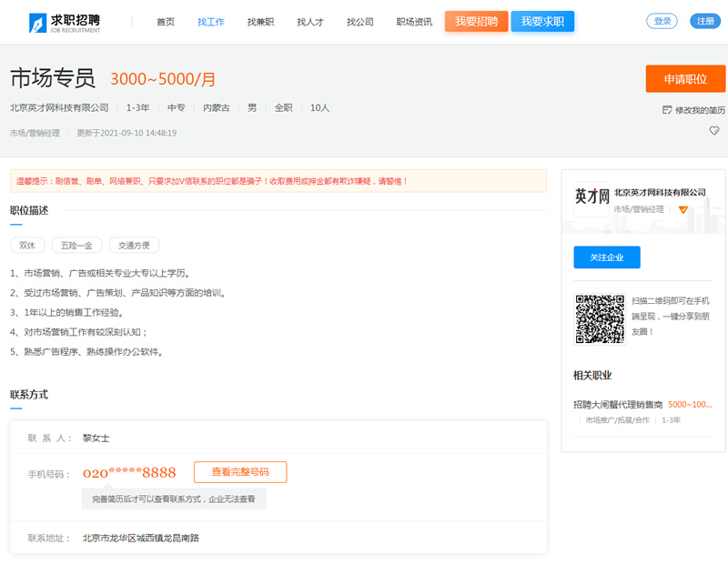Screen dimensions: 728x575
Task: Go to 找兼职 in navigation
Action: (x=260, y=22)
